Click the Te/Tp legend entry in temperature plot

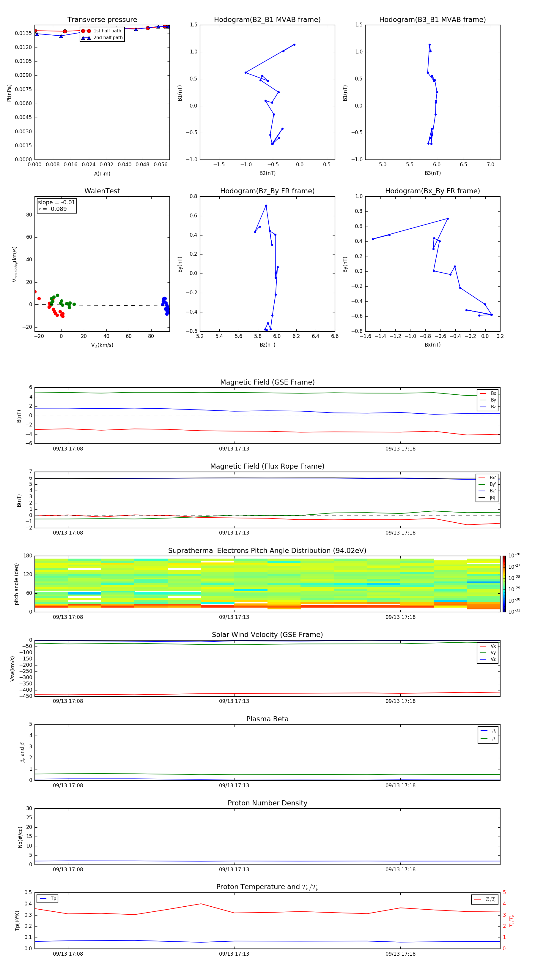pos(485,899)
